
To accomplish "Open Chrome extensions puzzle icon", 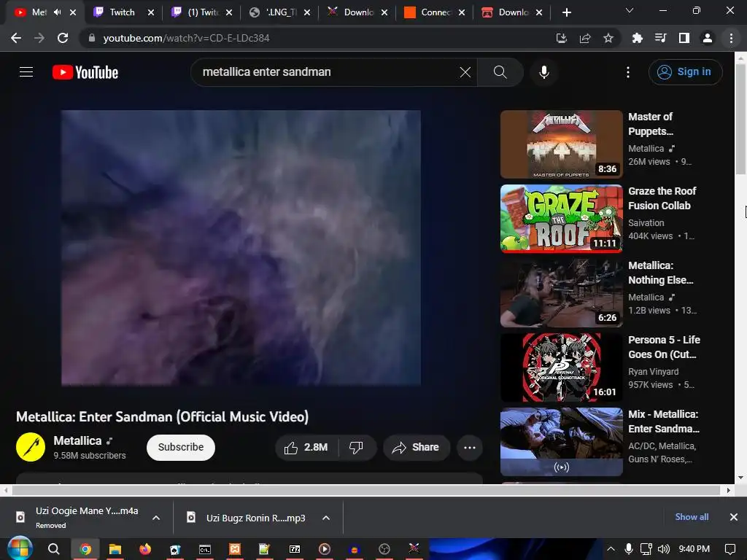I will [x=637, y=38].
